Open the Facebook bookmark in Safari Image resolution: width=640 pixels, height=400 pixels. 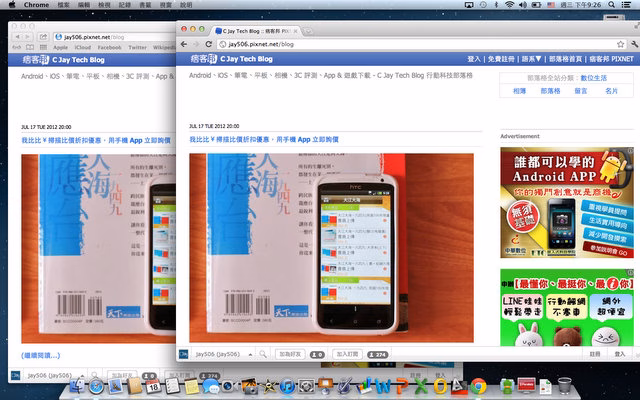109,47
